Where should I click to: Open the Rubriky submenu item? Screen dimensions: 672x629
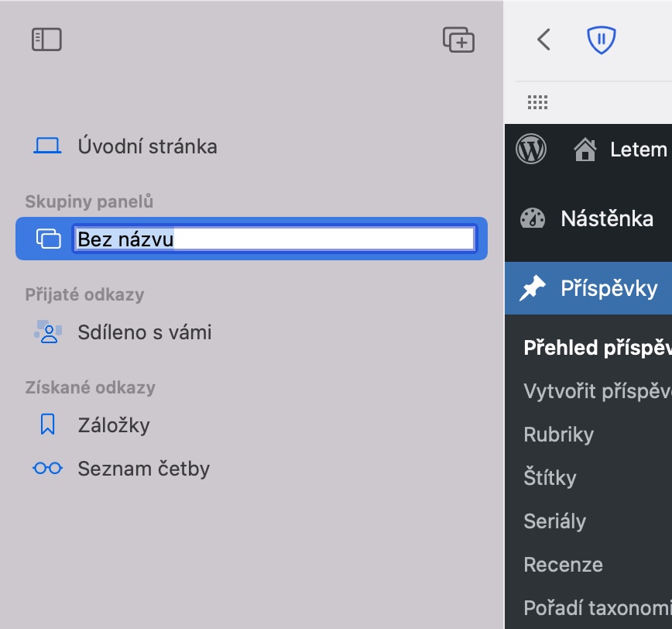pyautogui.click(x=558, y=435)
